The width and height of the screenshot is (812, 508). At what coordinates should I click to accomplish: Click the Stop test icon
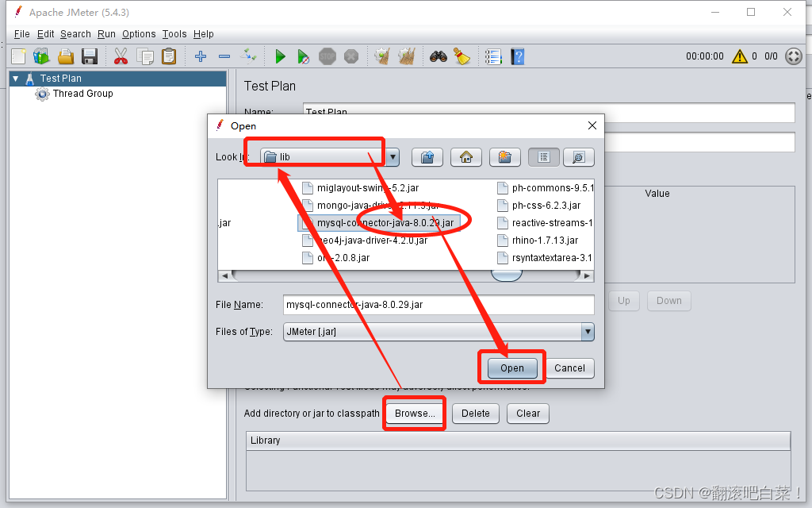327,56
